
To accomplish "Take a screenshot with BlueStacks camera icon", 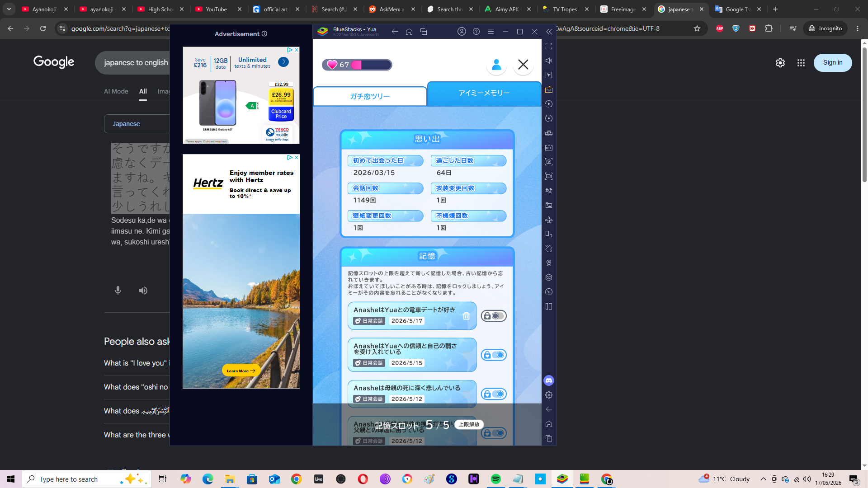I will point(549,162).
